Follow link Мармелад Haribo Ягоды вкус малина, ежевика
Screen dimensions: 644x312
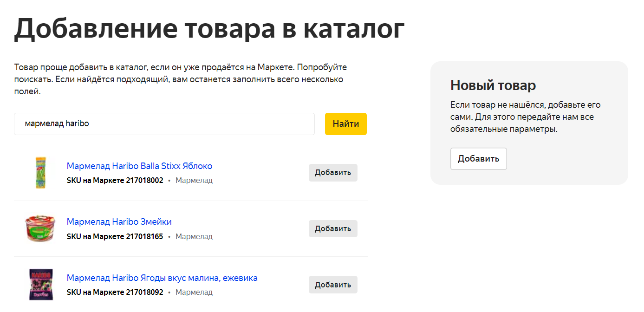[x=162, y=278]
